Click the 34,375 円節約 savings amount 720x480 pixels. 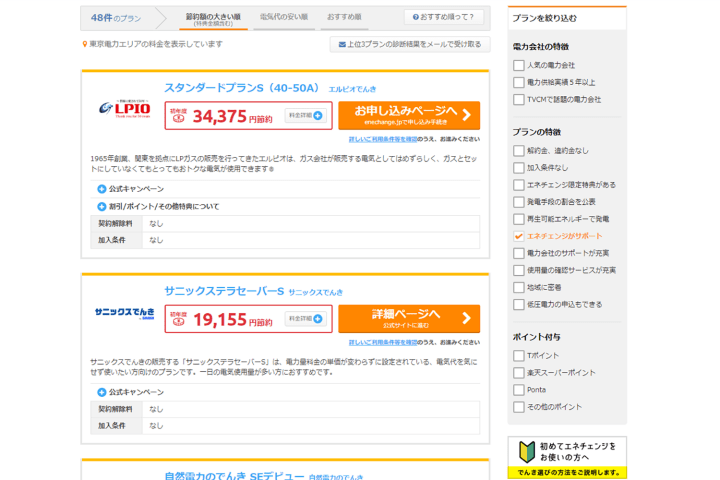coord(232,117)
